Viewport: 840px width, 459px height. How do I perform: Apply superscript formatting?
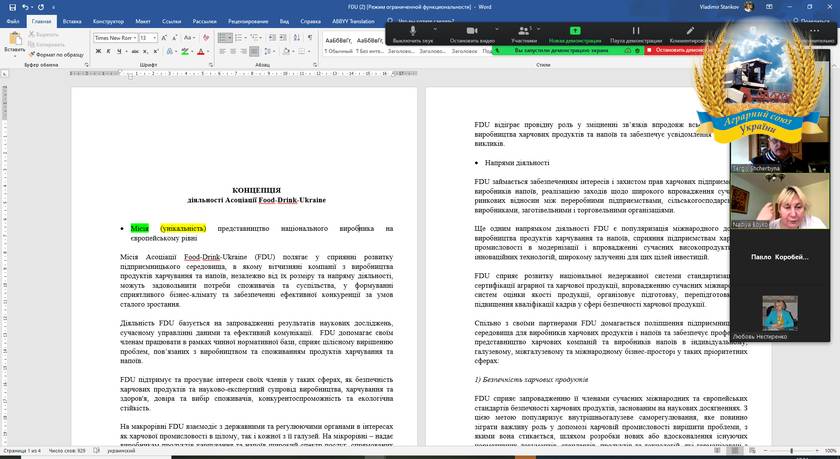click(156, 51)
